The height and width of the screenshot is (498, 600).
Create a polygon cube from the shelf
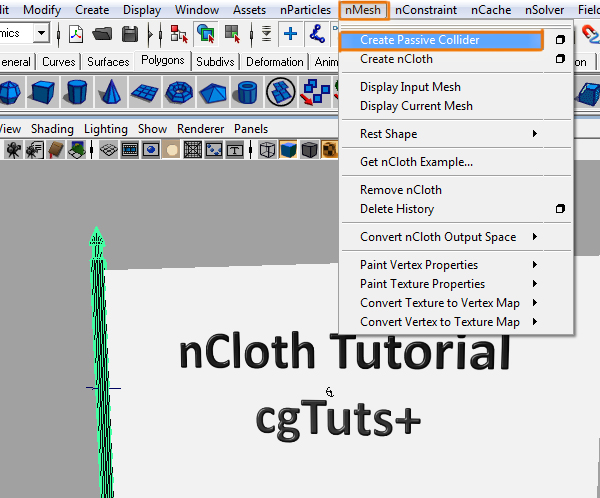42,92
